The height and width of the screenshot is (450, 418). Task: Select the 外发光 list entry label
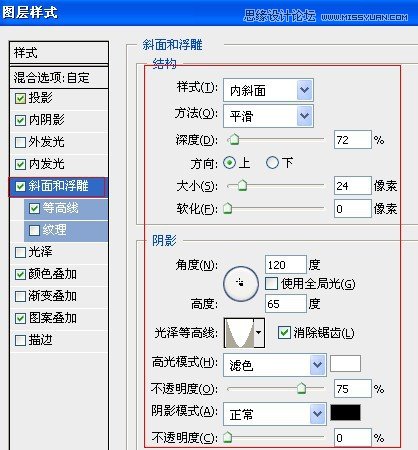(x=46, y=142)
